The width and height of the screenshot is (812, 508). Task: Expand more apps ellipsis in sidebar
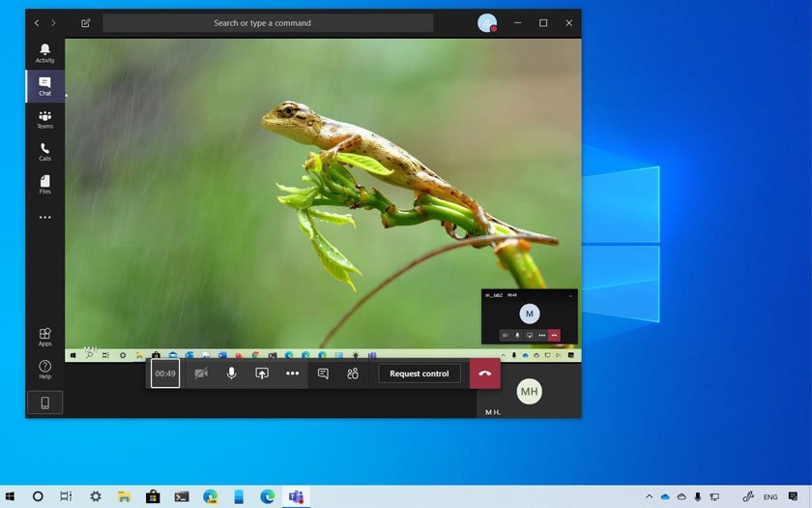[x=44, y=218]
